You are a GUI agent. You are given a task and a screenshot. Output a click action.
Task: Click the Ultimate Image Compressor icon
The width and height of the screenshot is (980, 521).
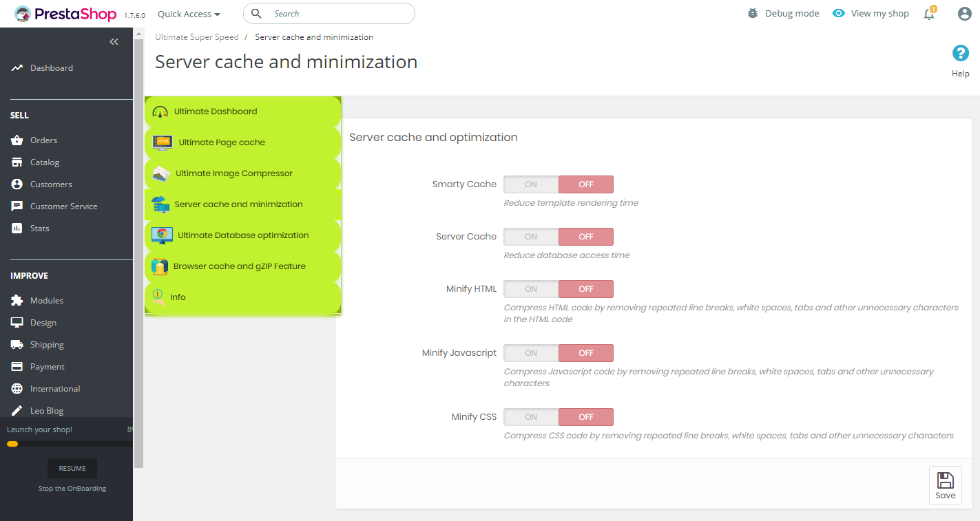click(x=161, y=173)
